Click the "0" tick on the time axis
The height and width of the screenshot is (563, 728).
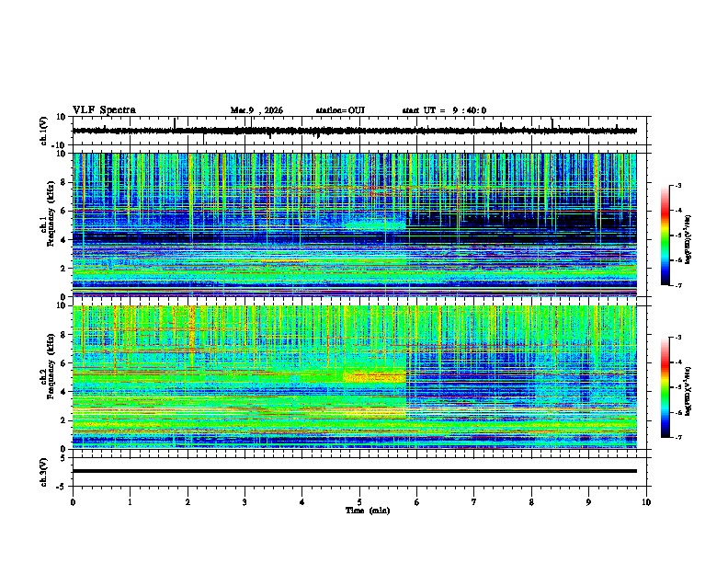tap(73, 502)
